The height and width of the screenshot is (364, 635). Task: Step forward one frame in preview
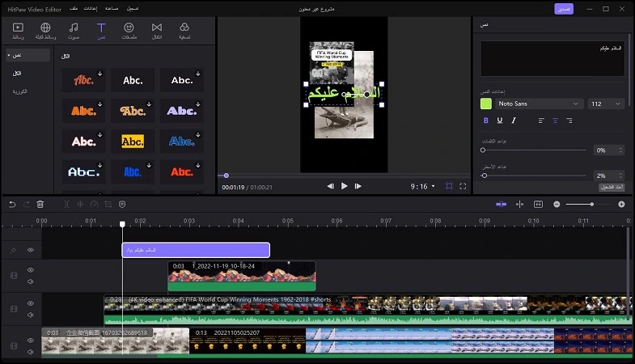358,186
